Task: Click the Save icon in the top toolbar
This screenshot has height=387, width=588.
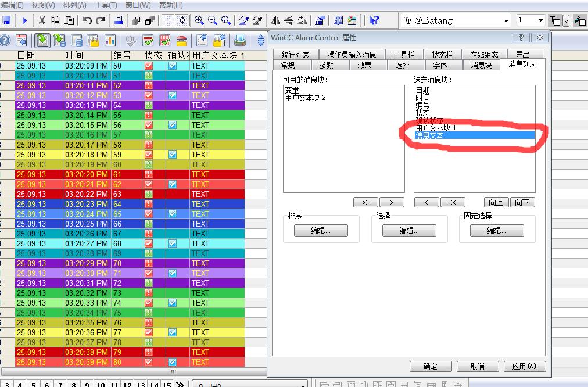Action: [x=6, y=20]
